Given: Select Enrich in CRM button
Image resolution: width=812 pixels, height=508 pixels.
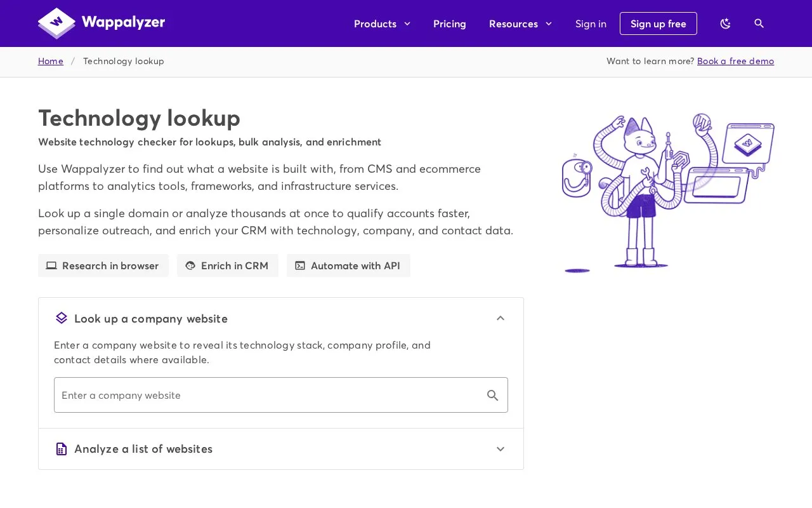Looking at the screenshot, I should click(228, 265).
